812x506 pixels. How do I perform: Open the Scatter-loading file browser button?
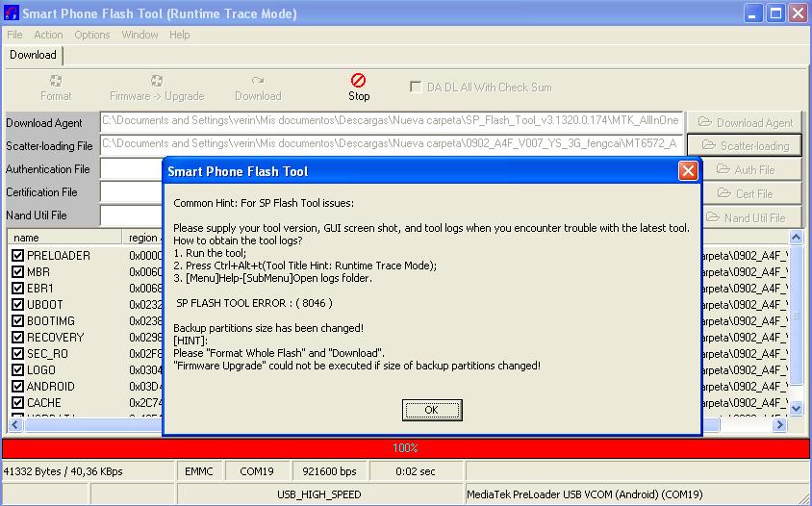pos(744,146)
